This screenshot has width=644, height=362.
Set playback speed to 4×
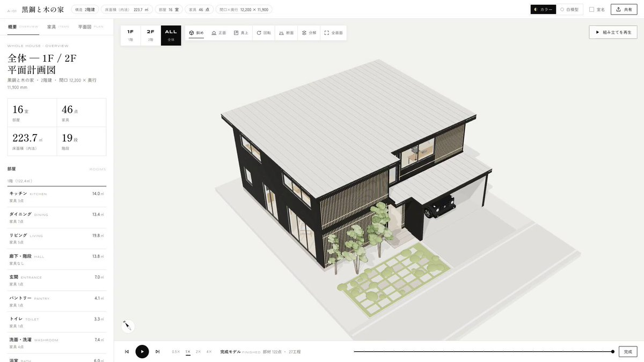point(209,352)
